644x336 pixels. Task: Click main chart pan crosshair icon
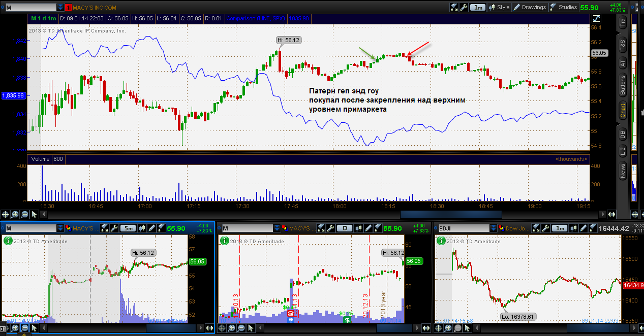click(6, 214)
